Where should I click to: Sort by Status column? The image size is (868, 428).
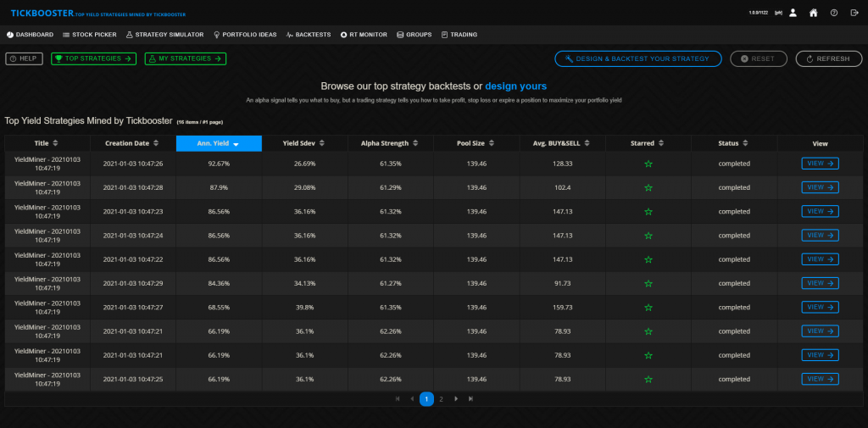(x=734, y=143)
